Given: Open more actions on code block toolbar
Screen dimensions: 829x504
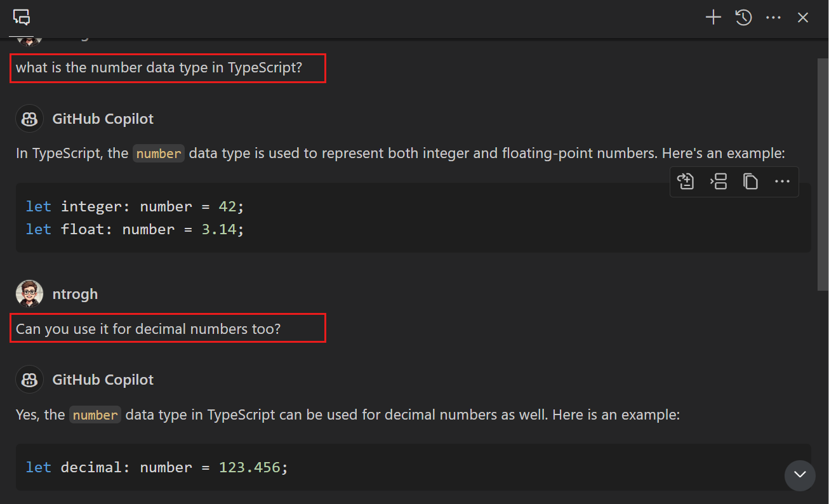Looking at the screenshot, I should tap(782, 182).
